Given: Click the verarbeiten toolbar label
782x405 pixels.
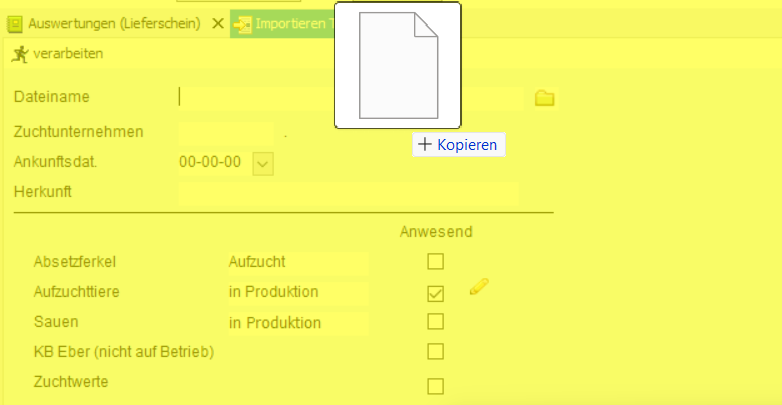Looking at the screenshot, I should pos(68,53).
